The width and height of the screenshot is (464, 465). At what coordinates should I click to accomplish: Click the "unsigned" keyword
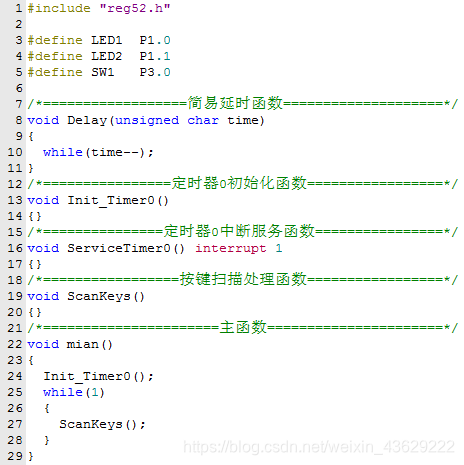coord(147,120)
